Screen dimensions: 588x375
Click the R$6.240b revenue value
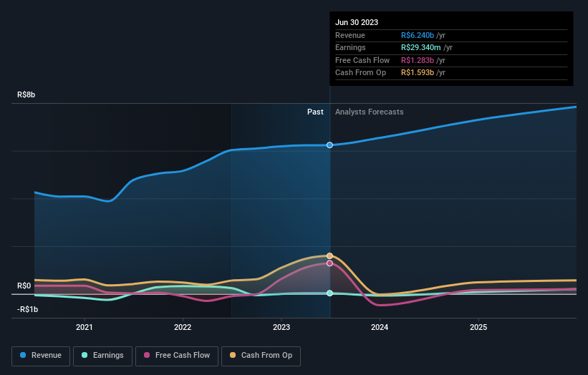click(x=418, y=35)
